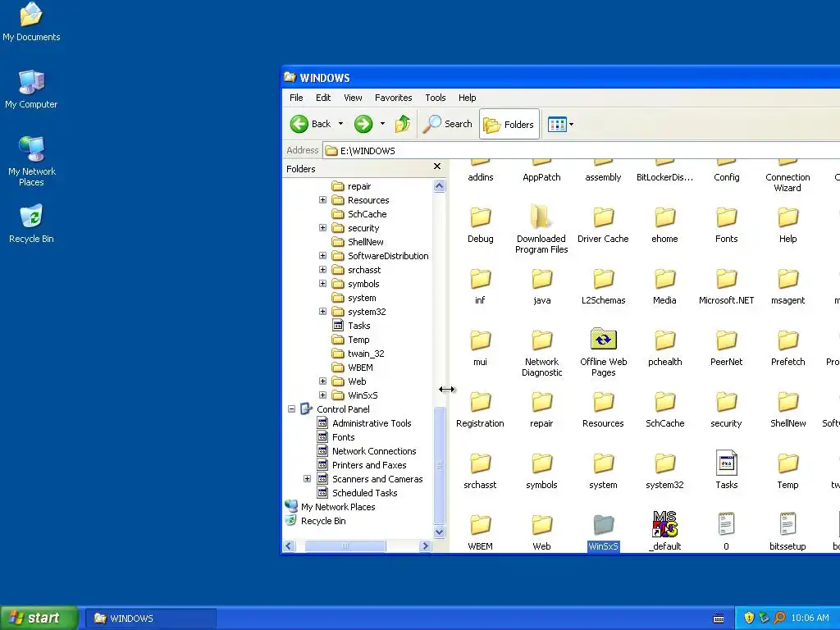840x630 pixels.
Task: Go forward with the green Forward arrow
Action: [363, 125]
